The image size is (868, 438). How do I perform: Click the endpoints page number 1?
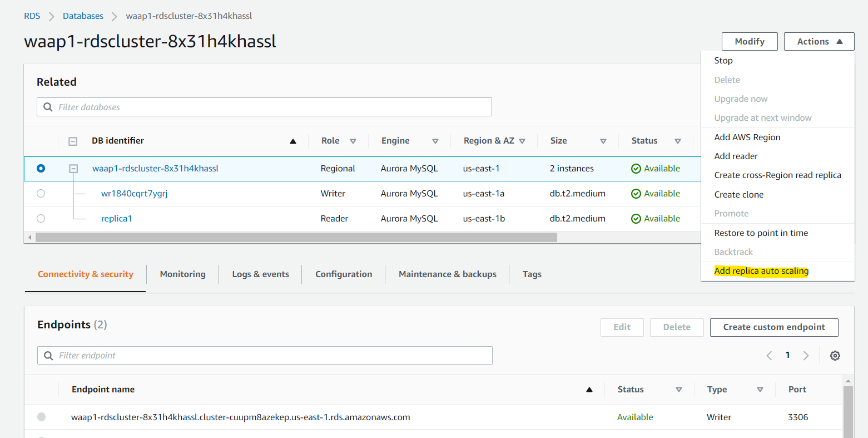(787, 355)
